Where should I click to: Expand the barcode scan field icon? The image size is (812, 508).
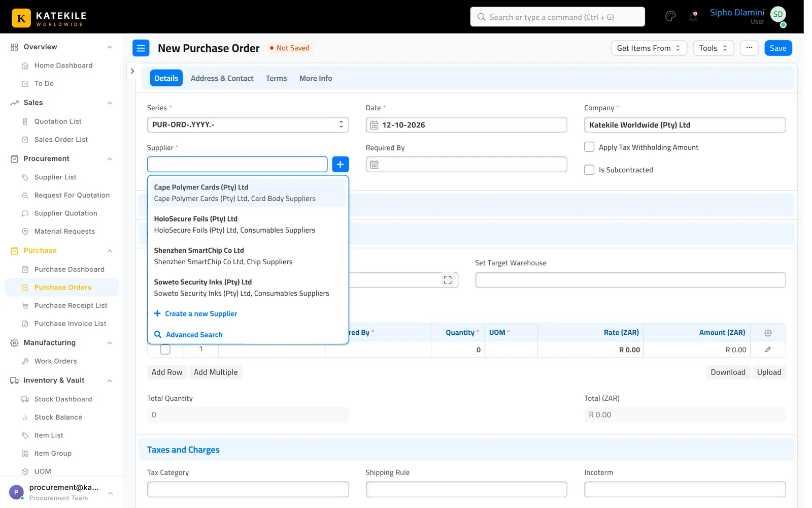pos(448,280)
